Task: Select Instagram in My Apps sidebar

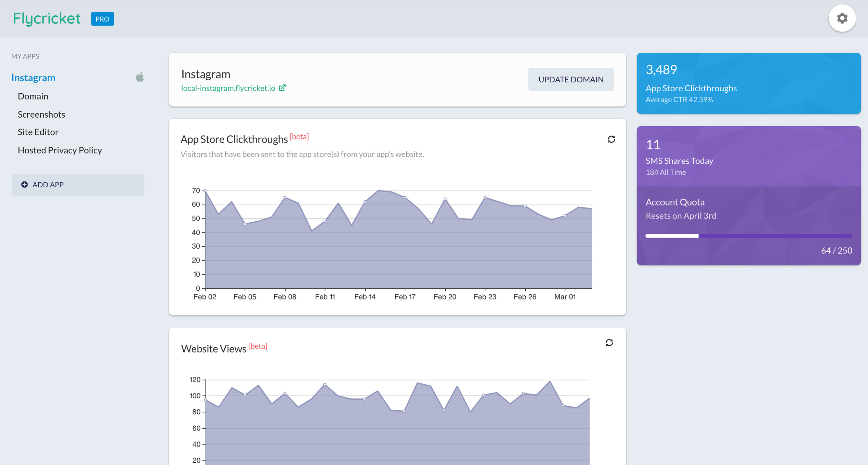Action: 33,78
